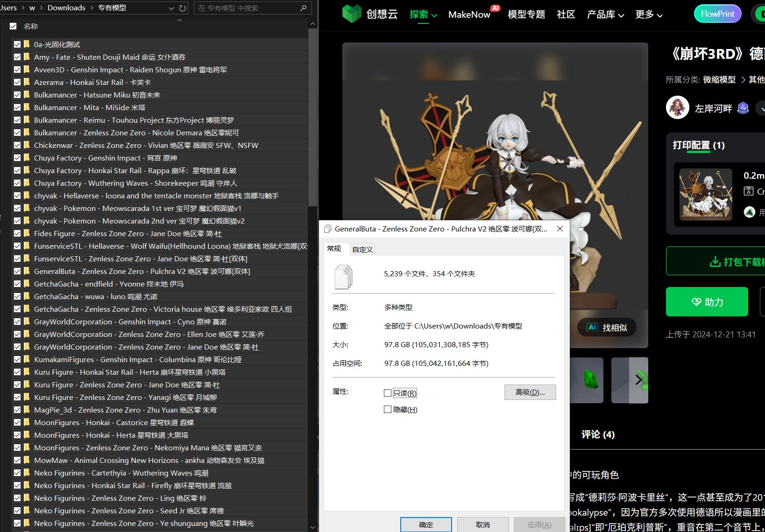Click the 创想云 green cube logo
765x532 pixels.
pyautogui.click(x=351, y=14)
